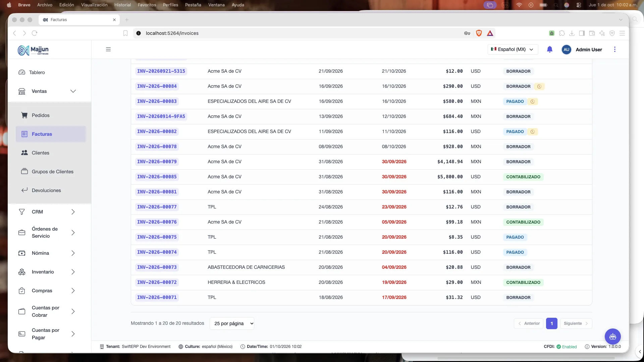The image size is (644, 362).
Task: Open Grupos de Clientes in sidebar
Action: (51, 172)
